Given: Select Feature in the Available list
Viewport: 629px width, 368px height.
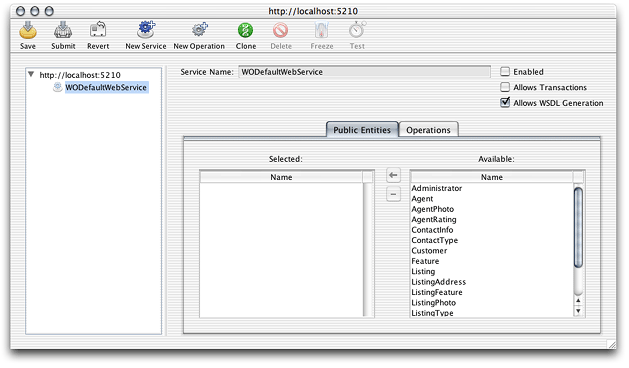Looking at the screenshot, I should click(492, 261).
